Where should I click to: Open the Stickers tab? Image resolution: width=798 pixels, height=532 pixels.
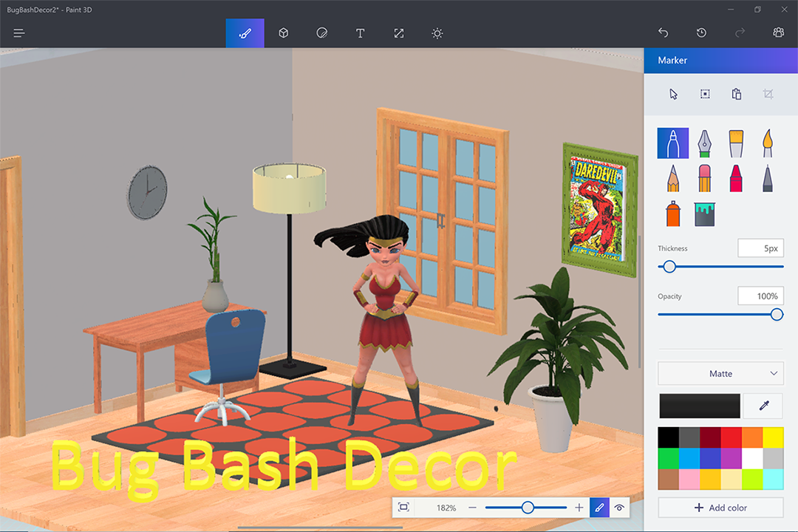pos(321,33)
